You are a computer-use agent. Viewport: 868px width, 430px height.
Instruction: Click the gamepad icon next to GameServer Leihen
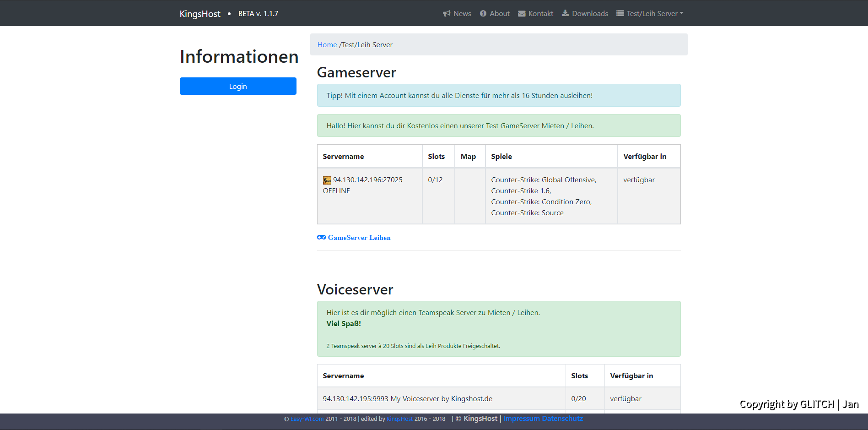tap(321, 237)
